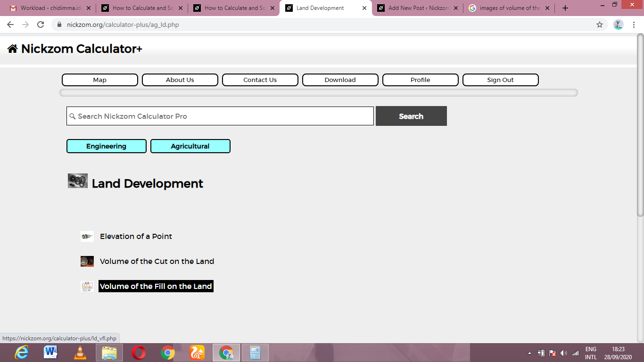Switch to the Add New Post tab
Image resolution: width=644 pixels, height=362 pixels.
[x=417, y=8]
